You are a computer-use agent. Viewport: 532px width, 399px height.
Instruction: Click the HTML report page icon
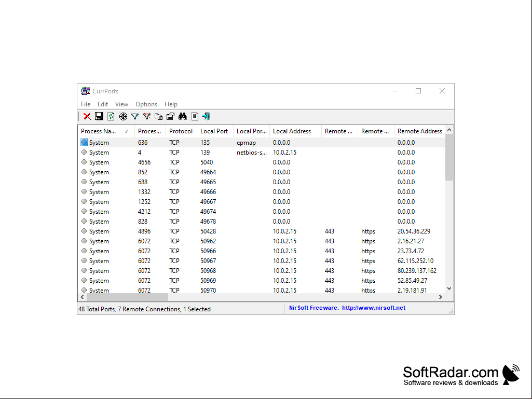click(195, 116)
